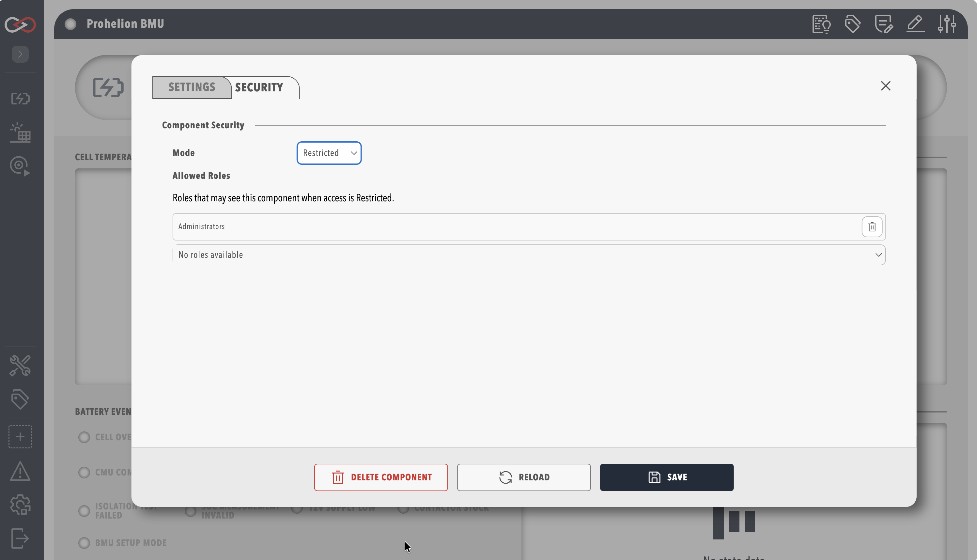Open the target playback sidebar icon

[20, 166]
